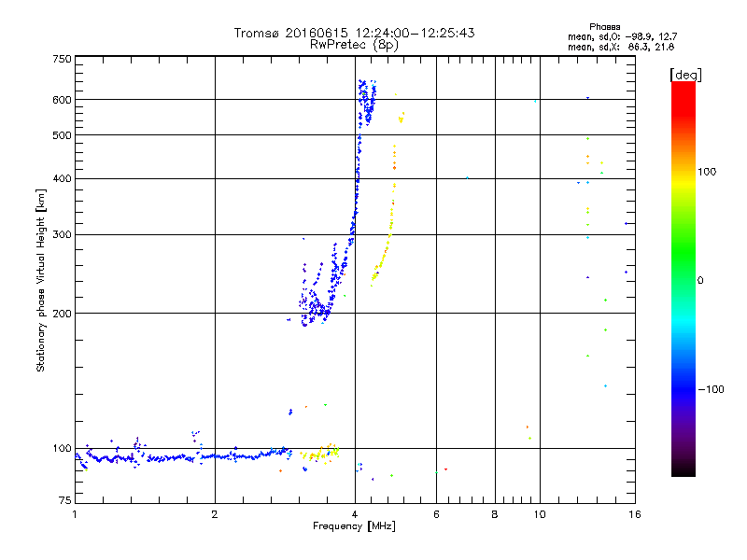Screen dimensions: 747x560
Task: Click the x-axis tick label '8'
Action: click(x=495, y=514)
